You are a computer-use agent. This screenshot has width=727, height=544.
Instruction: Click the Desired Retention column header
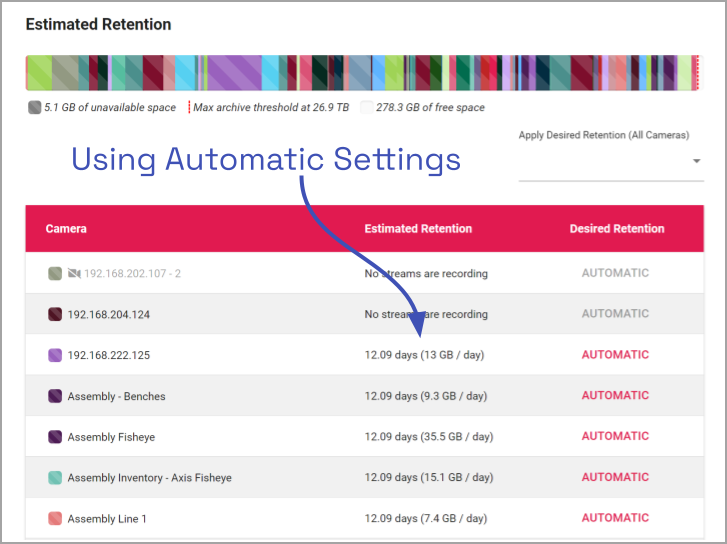pyautogui.click(x=616, y=229)
